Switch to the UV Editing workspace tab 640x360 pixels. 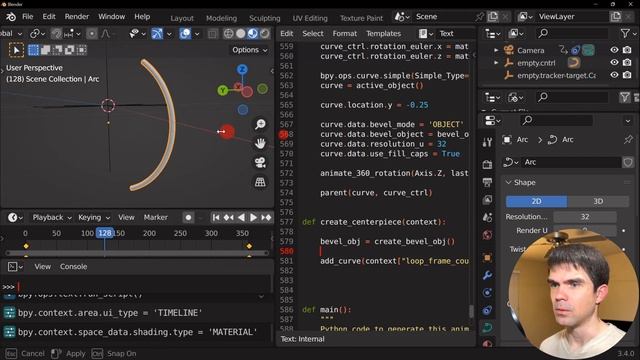pyautogui.click(x=310, y=18)
